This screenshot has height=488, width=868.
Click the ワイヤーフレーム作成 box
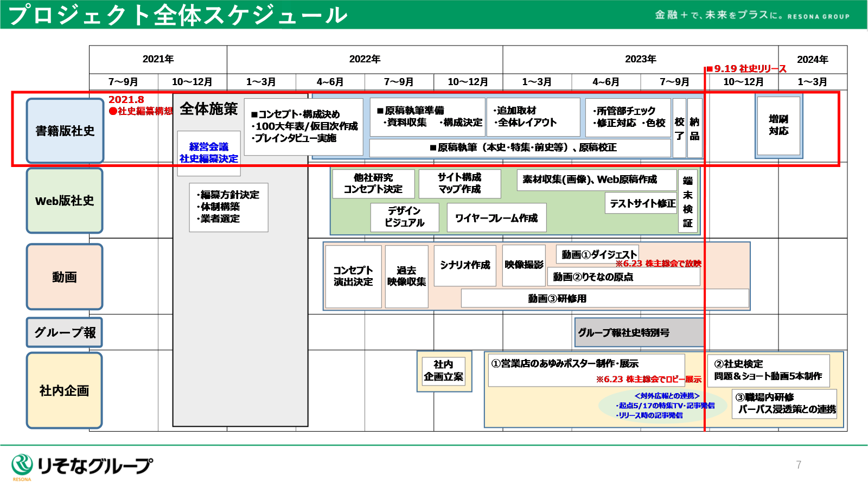click(496, 218)
